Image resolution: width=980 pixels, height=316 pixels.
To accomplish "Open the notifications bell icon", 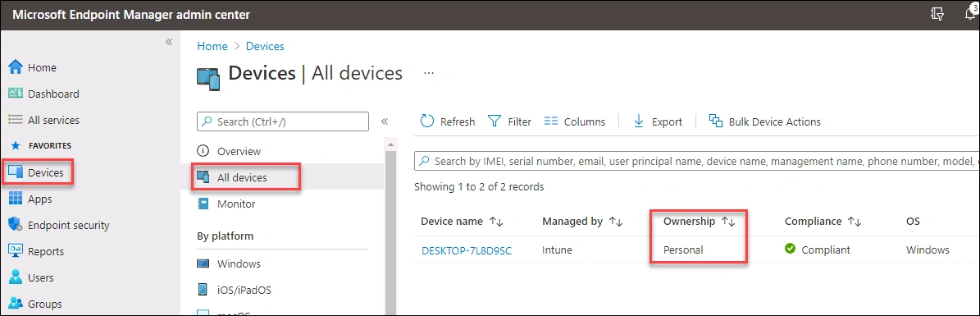I will (971, 14).
